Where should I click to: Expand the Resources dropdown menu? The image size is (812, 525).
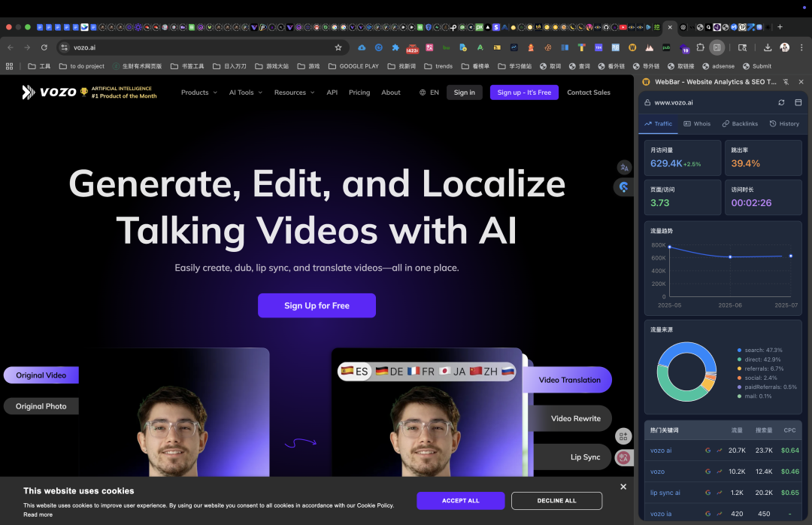coord(294,93)
